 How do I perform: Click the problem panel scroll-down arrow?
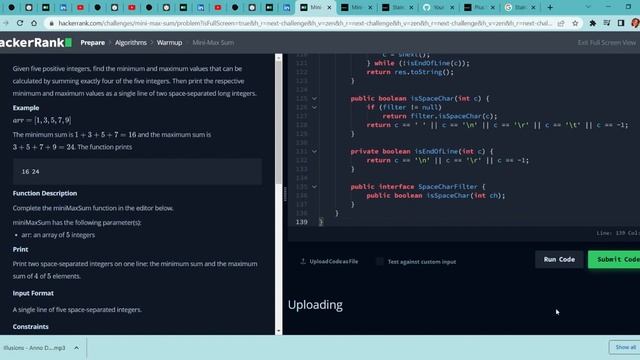278,331
